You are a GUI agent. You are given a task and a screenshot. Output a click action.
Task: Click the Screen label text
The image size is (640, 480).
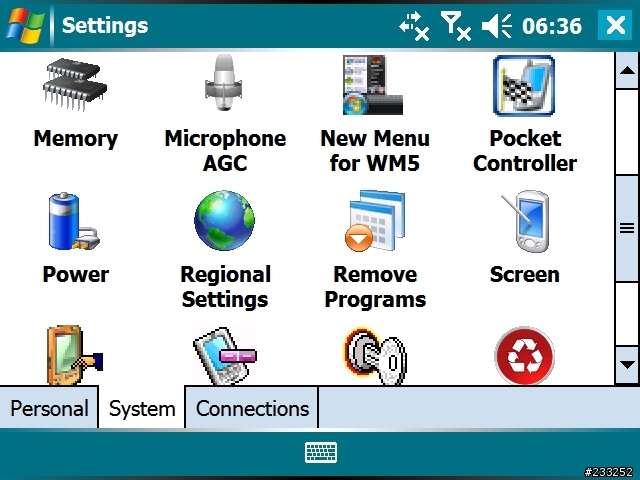point(524,274)
